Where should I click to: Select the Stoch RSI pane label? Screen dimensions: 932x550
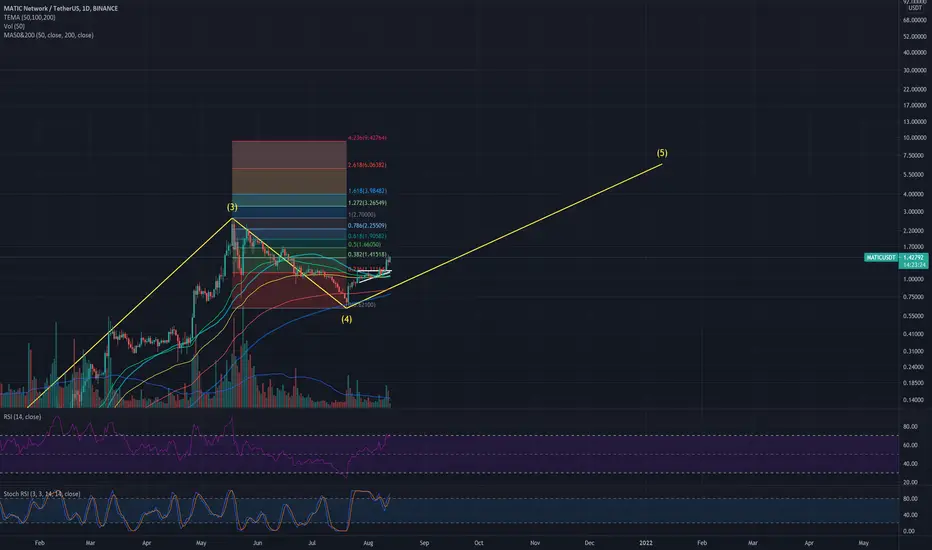point(42,494)
